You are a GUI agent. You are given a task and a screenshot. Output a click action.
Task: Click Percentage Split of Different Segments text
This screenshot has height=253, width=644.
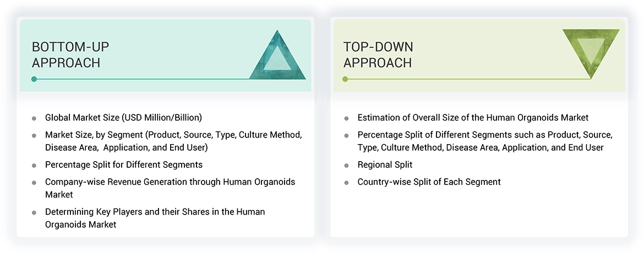pos(484,141)
